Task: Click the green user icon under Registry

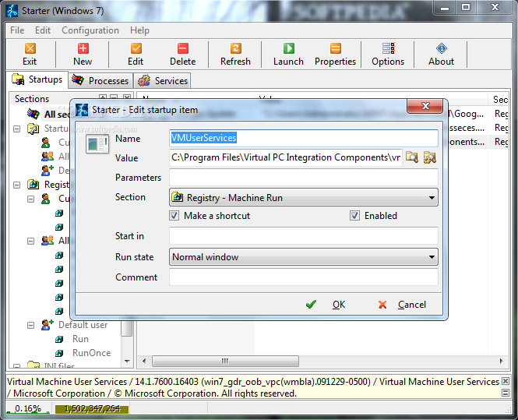Action: [46, 199]
